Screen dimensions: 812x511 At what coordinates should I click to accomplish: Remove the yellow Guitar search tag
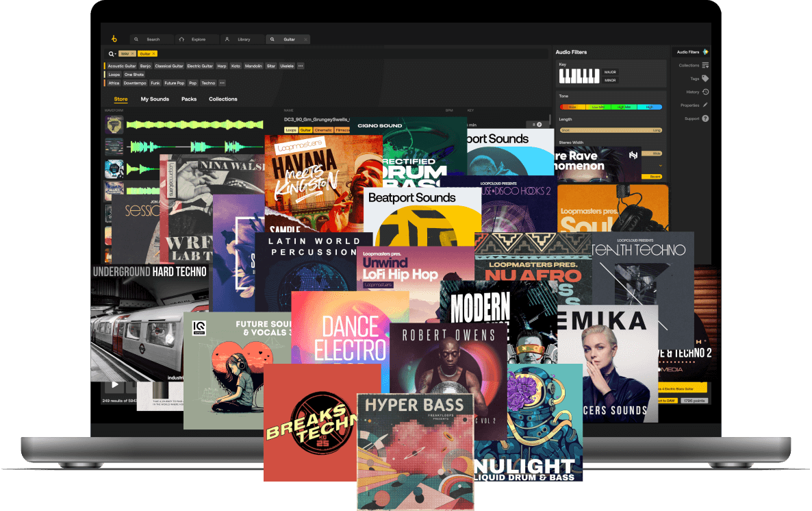click(x=154, y=54)
